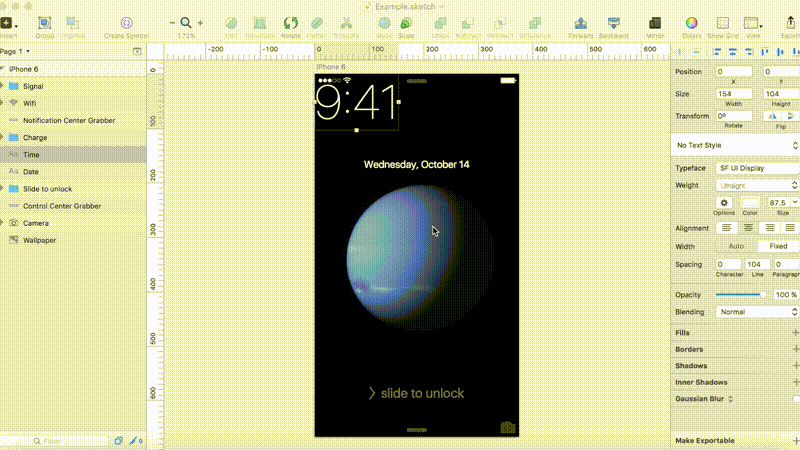Open the font Size dropdown arrow

click(795, 203)
